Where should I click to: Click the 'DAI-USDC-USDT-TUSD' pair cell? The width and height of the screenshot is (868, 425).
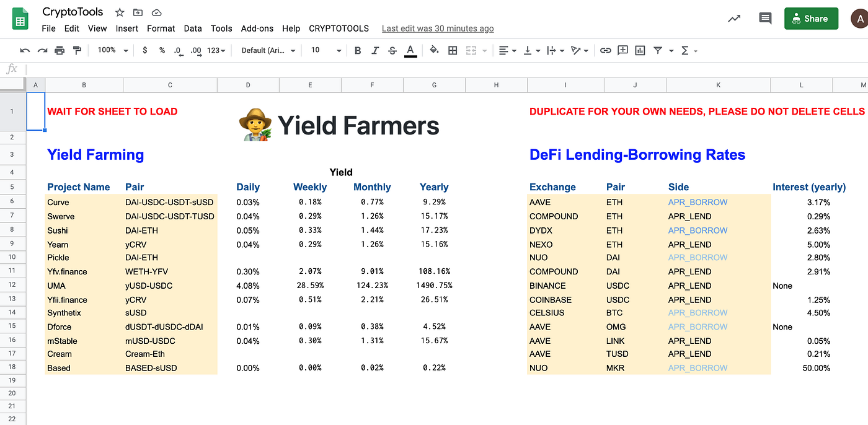170,216
